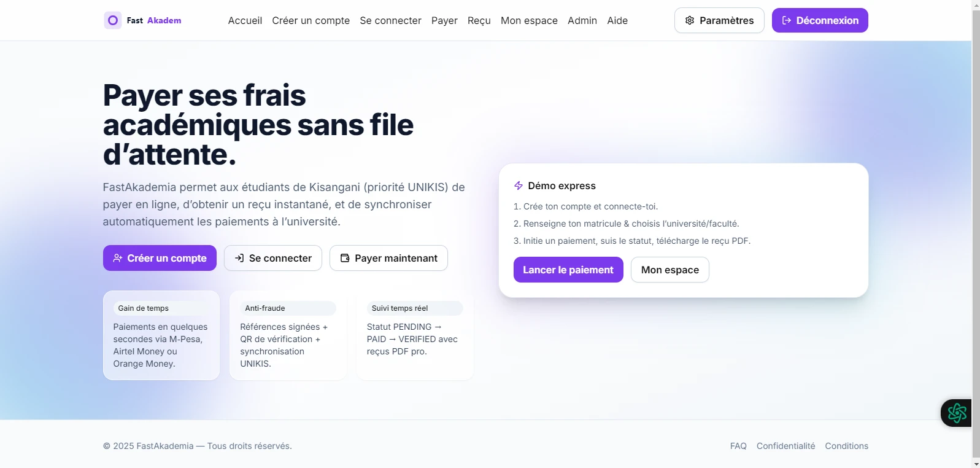Click the gear icon in Paramètres
The height and width of the screenshot is (468, 980).
coord(690,20)
